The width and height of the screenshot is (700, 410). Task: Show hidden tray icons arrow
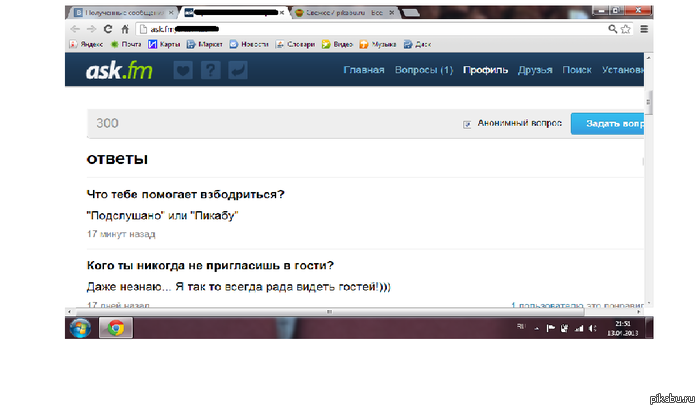pos(537,329)
